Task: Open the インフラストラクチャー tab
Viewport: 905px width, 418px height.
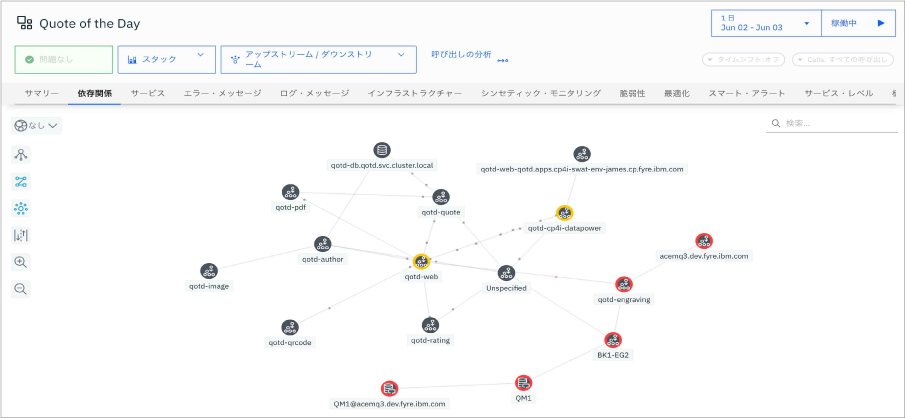Action: point(415,93)
